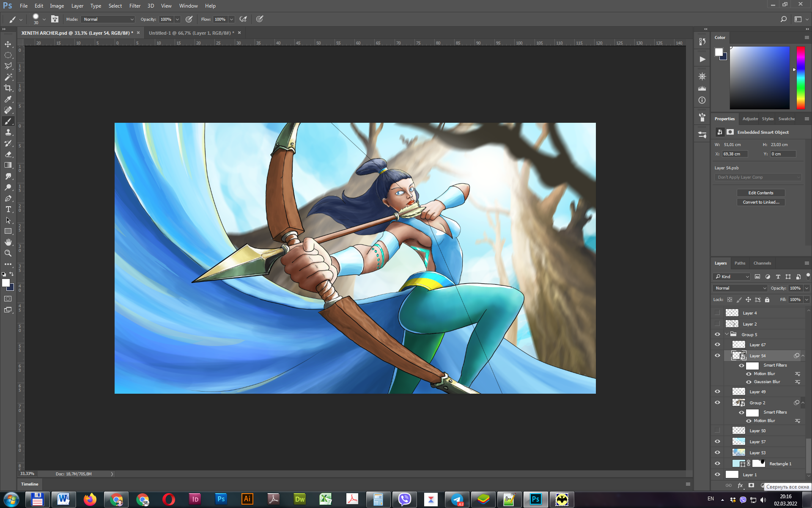Show hidden Layer 50
Screen dimensions: 812x508
pyautogui.click(x=717, y=431)
